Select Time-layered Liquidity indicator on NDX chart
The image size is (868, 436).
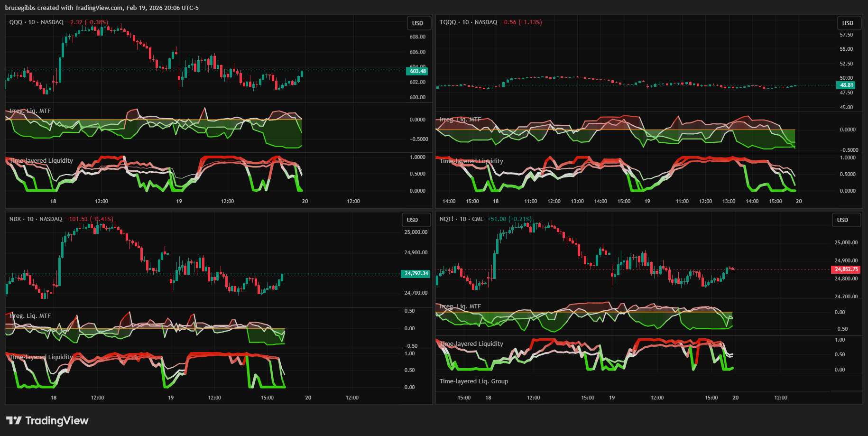coord(41,357)
